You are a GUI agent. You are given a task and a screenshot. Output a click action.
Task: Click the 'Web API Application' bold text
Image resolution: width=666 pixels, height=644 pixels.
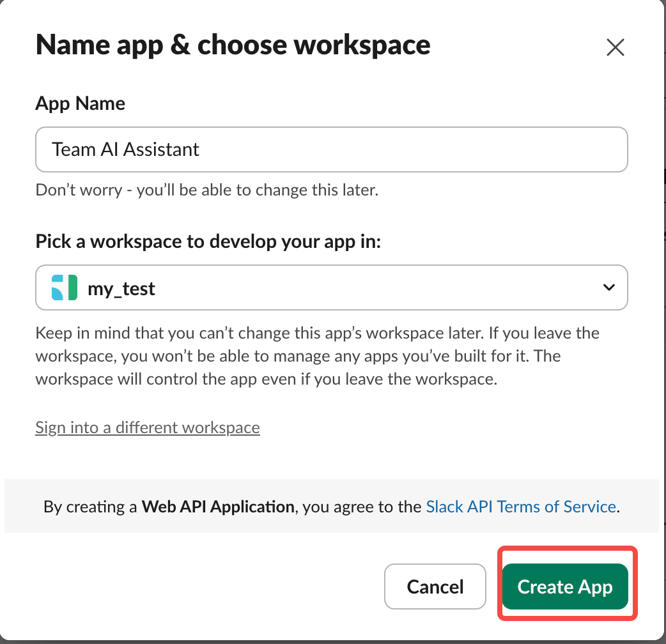pos(218,507)
